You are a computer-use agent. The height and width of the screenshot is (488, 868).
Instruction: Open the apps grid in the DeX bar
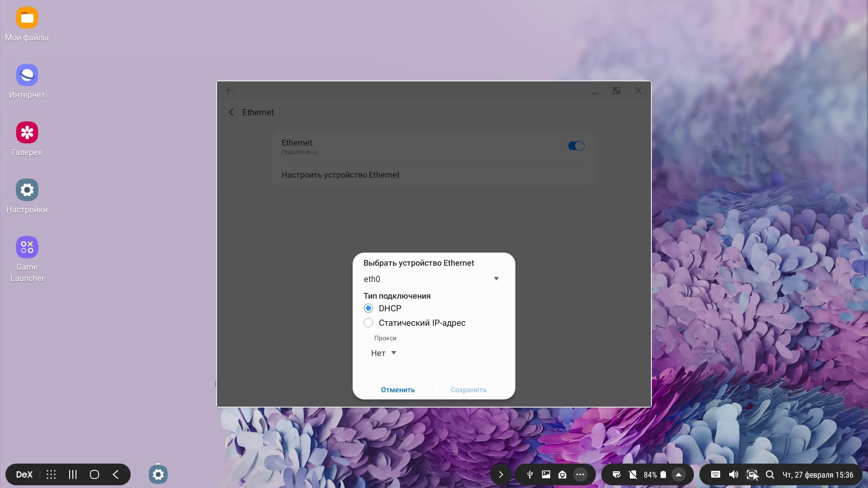pos(51,474)
